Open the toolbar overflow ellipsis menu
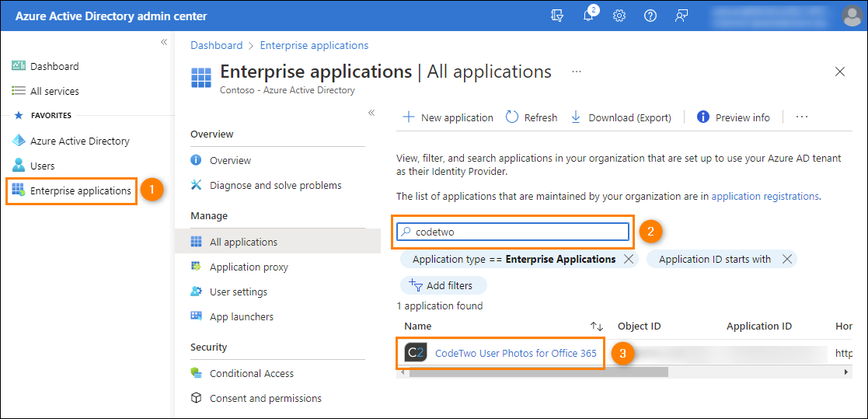This screenshot has height=419, width=868. tap(802, 117)
